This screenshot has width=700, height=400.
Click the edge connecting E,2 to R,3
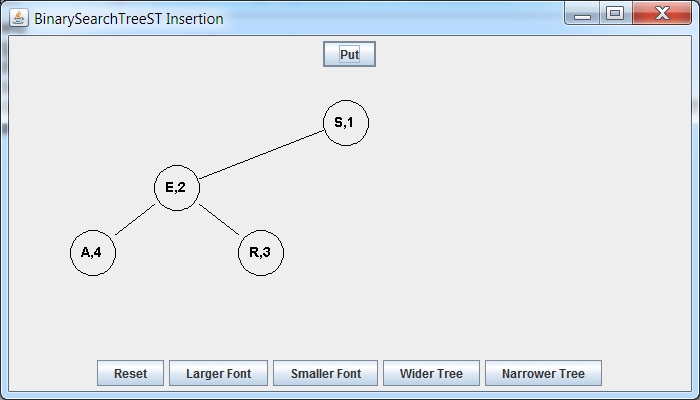point(219,219)
